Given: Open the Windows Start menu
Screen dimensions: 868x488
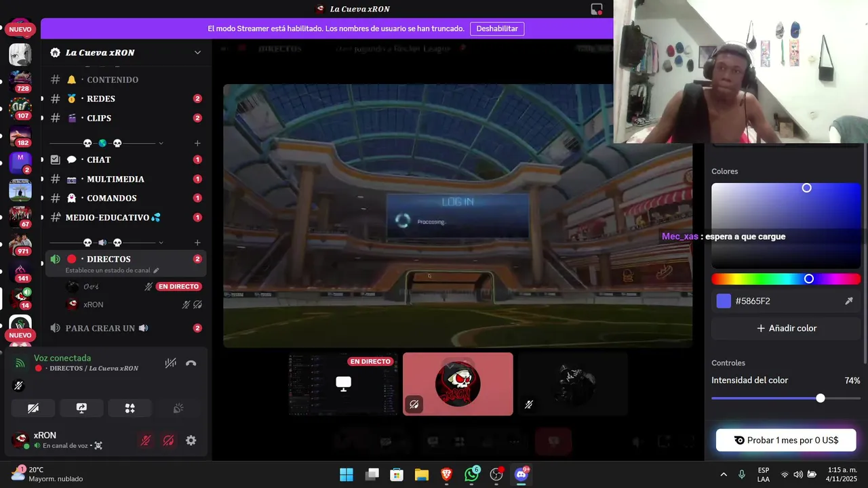Looking at the screenshot, I should pyautogui.click(x=347, y=474).
